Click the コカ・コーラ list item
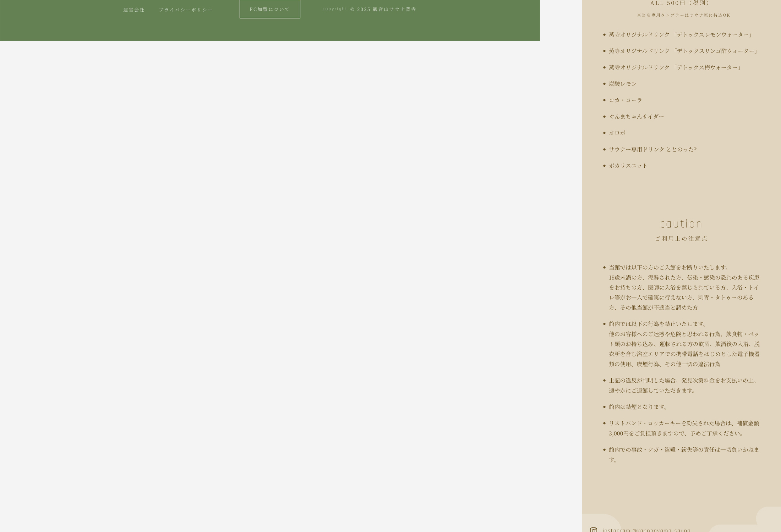Screen dimensions: 781x532 626,100
